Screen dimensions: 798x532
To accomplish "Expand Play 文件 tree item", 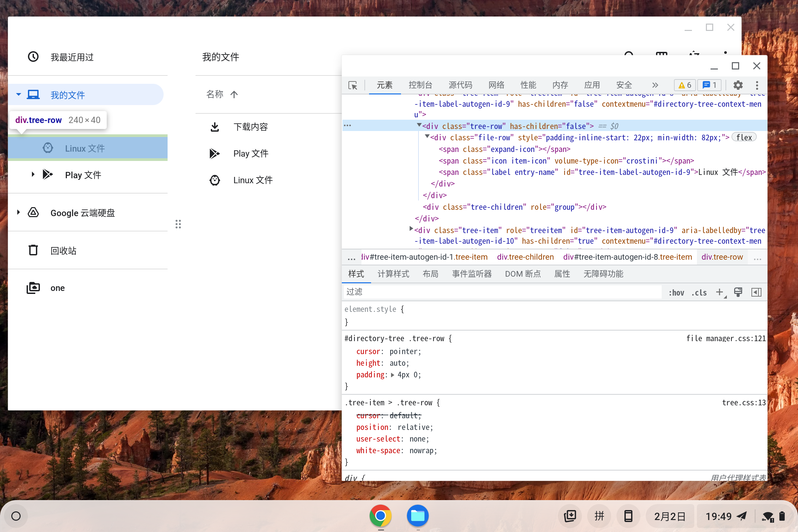I will click(33, 174).
